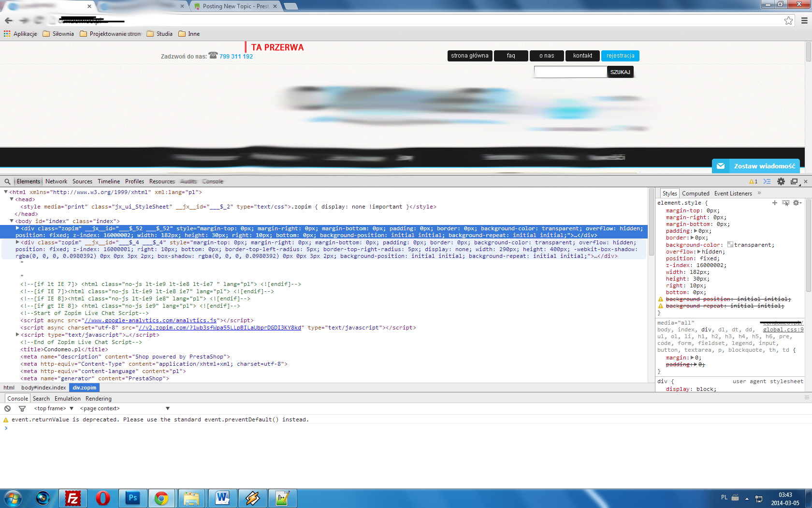Click the strona główna nav button
The image size is (812, 508).
coord(470,56)
